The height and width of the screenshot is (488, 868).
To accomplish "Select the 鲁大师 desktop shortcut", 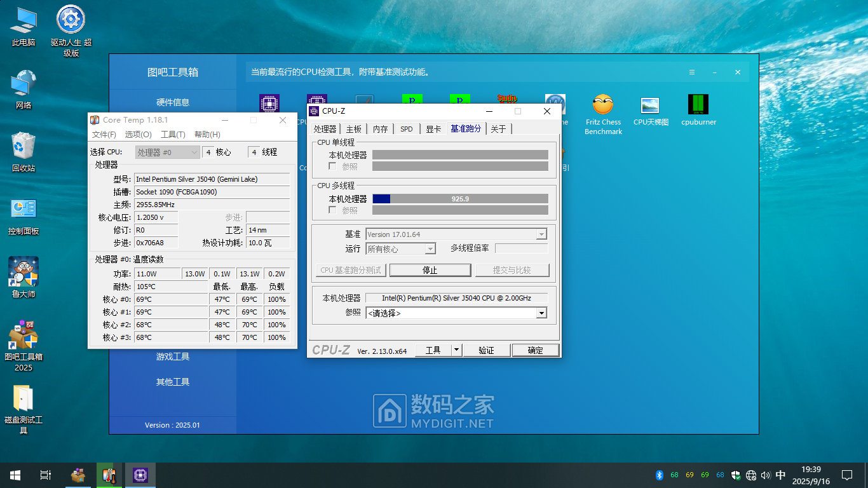I will click(x=24, y=278).
